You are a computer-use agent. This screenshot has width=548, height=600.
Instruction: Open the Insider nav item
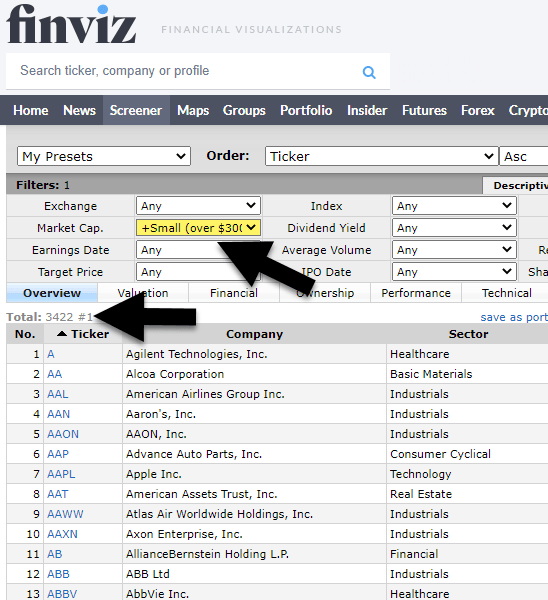[x=367, y=110]
